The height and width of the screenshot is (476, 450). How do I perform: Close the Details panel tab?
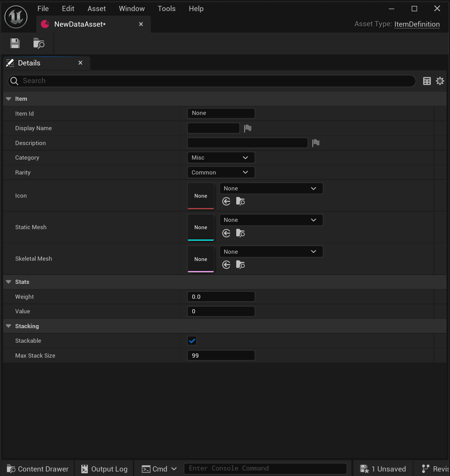pos(80,63)
